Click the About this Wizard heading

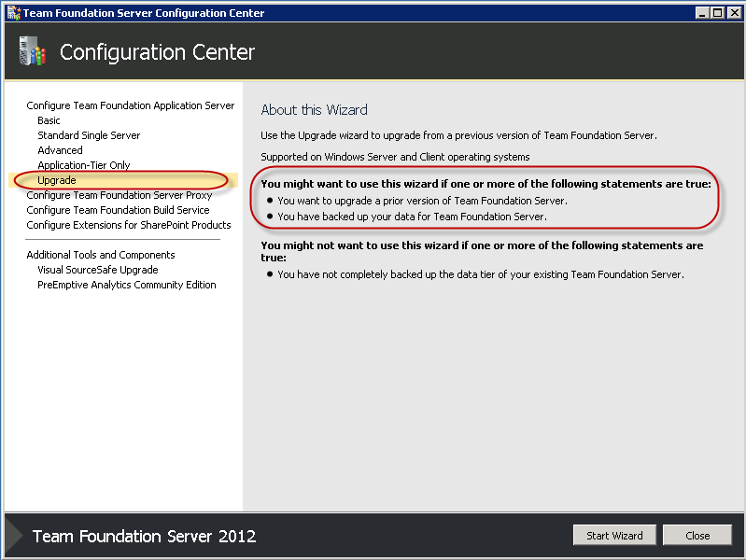point(314,110)
